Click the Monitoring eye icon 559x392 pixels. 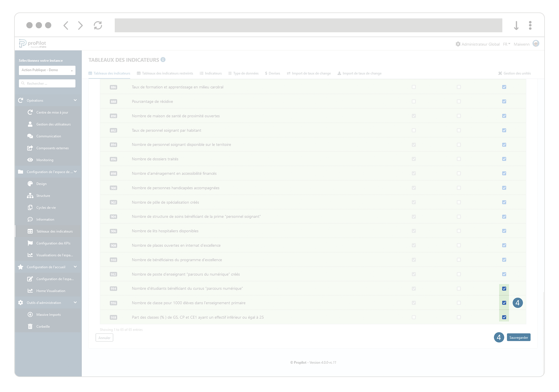(30, 160)
